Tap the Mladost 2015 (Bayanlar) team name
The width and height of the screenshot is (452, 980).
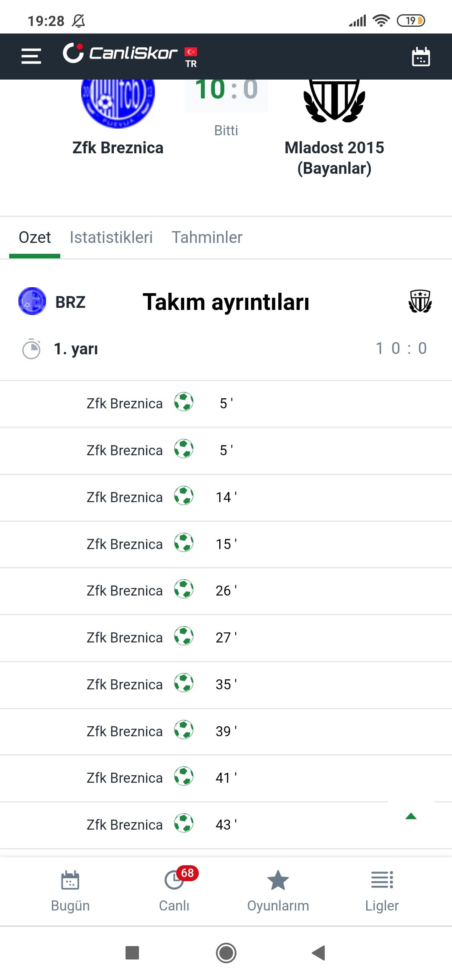pyautogui.click(x=334, y=158)
